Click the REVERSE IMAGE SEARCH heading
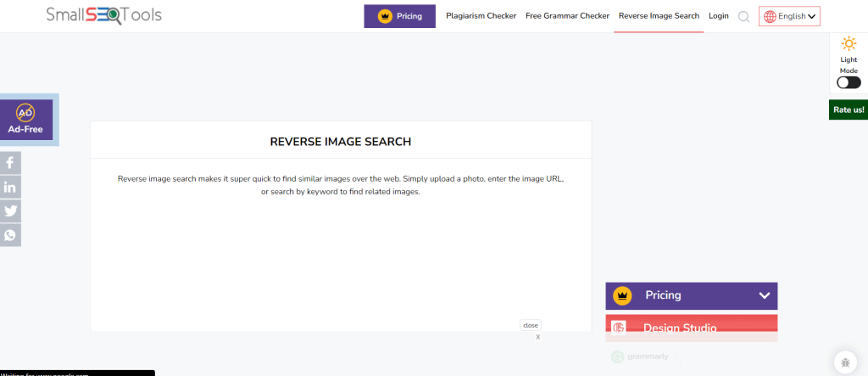This screenshot has width=868, height=376. (x=341, y=142)
